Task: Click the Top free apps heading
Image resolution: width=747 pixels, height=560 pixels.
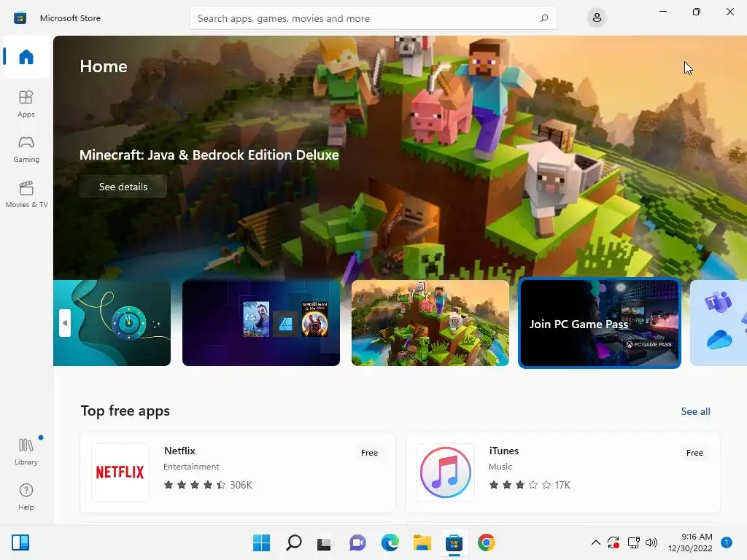Action: [125, 411]
